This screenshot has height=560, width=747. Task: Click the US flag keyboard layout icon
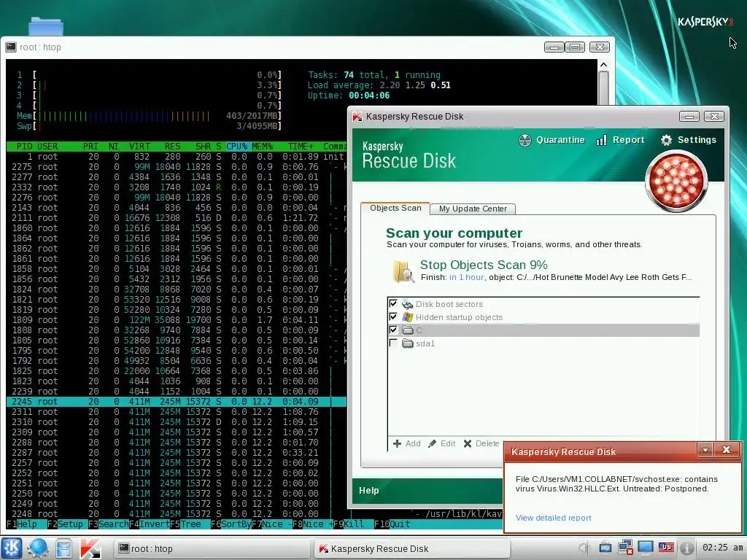[666, 548]
